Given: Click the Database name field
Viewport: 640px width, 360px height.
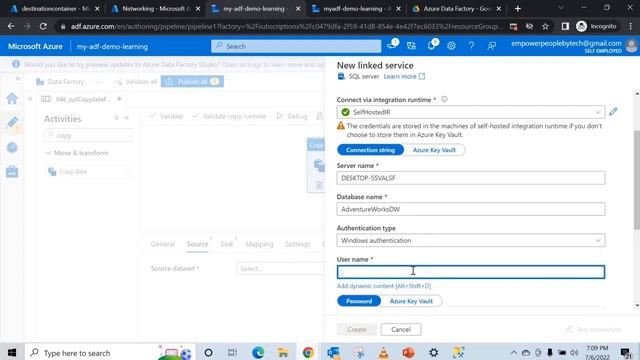Looking at the screenshot, I should pyautogui.click(x=471, y=209).
